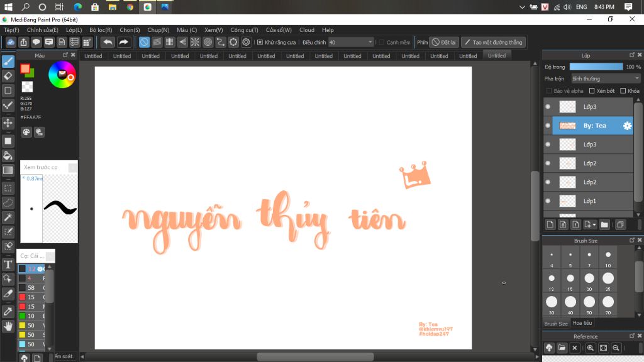Click Tạo một đường thẳng button
644x362 pixels.
pyautogui.click(x=493, y=42)
